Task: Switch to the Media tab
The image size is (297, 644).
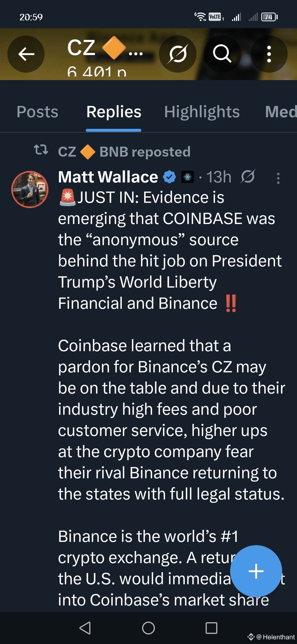Action: (x=280, y=112)
